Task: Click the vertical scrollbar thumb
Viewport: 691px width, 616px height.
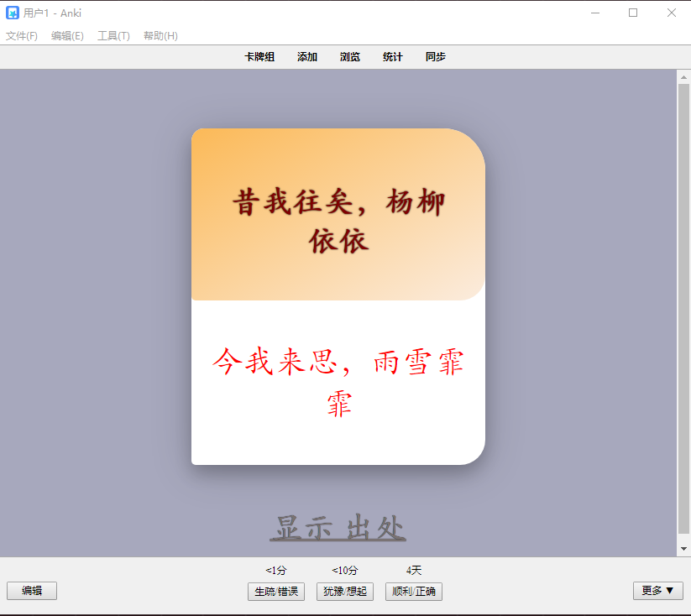Action: click(x=683, y=309)
